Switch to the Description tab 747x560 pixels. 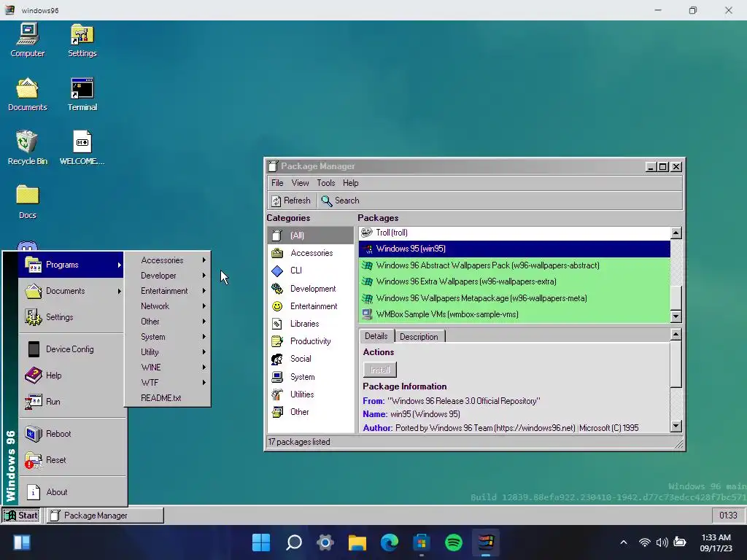(x=419, y=337)
